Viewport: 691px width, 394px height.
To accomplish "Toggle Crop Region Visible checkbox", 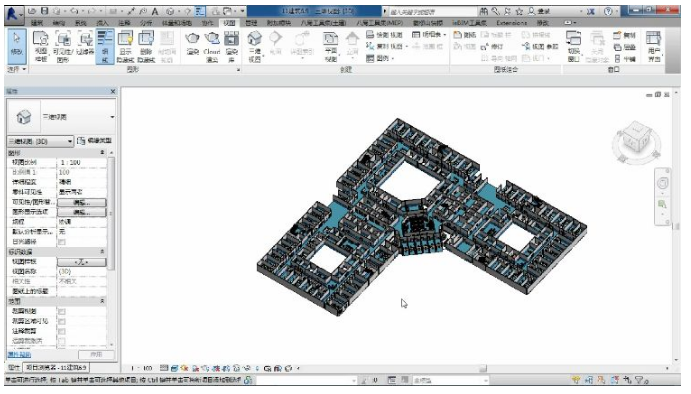I will [x=62, y=321].
